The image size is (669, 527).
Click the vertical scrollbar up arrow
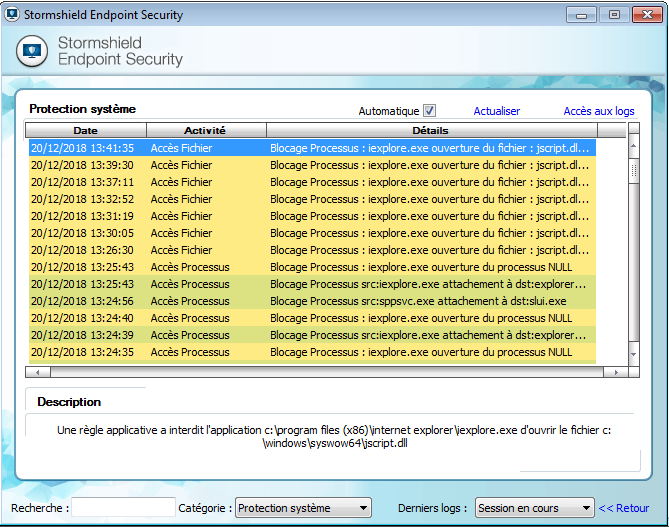(634, 146)
